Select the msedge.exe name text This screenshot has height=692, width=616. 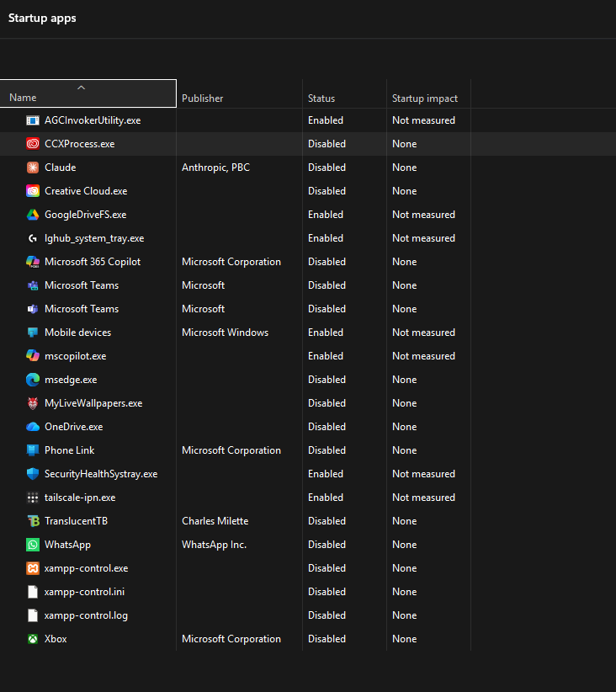coord(71,380)
